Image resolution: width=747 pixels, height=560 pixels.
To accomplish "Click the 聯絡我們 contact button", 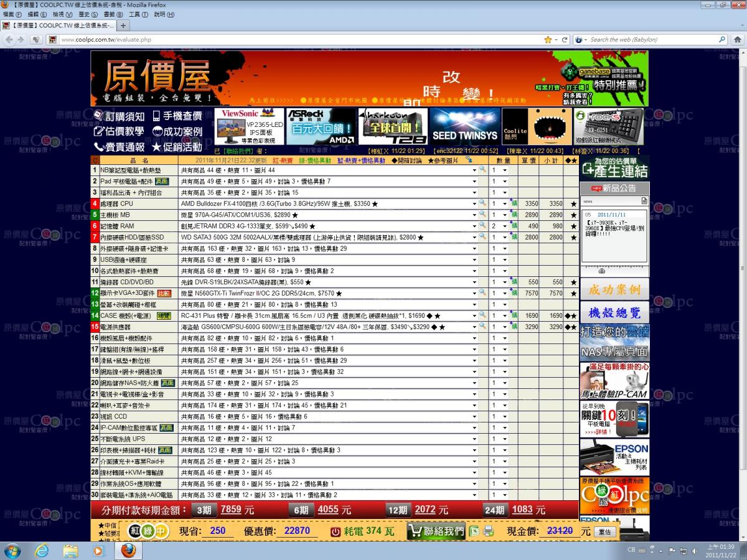I will coord(436,531).
